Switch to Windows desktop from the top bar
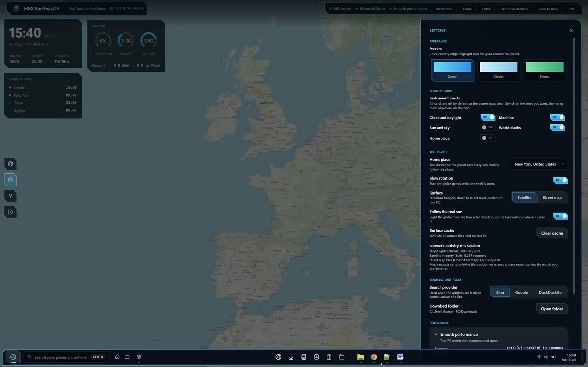Viewport: 588px width, 367px height. [x=515, y=9]
